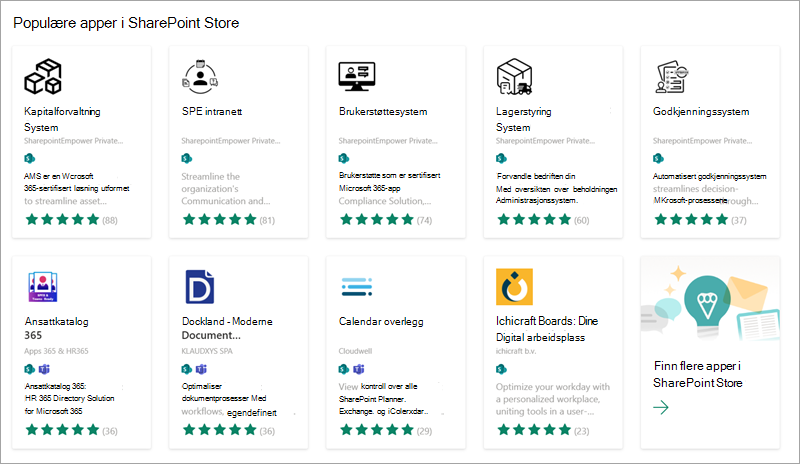
Task: Click SharePoint badge on Calendar overlegg card
Action: point(344,369)
